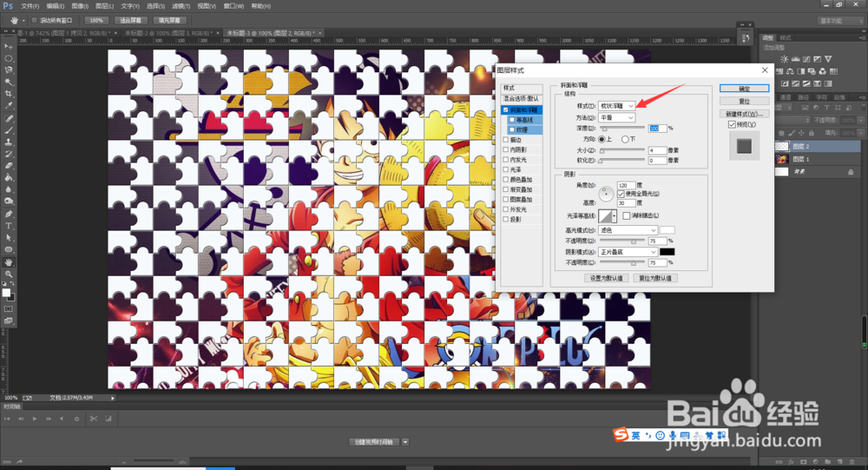The image size is (868, 470).
Task: Enable the 纹理 sub-option checkbox
Action: pyautogui.click(x=512, y=129)
